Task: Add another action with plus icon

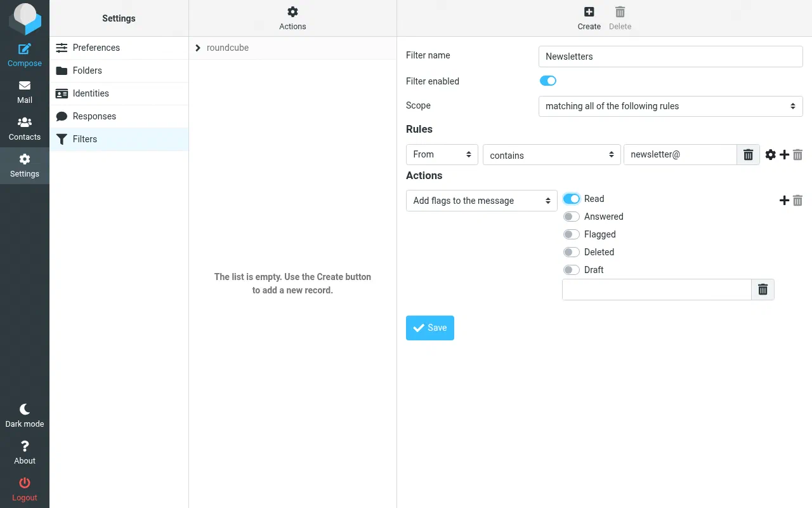Action: tap(785, 201)
